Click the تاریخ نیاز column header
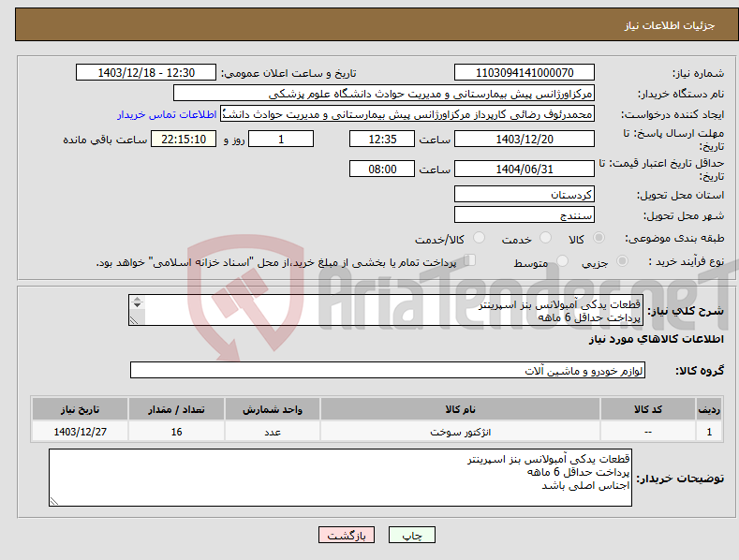The height and width of the screenshot is (560, 739). click(x=81, y=409)
